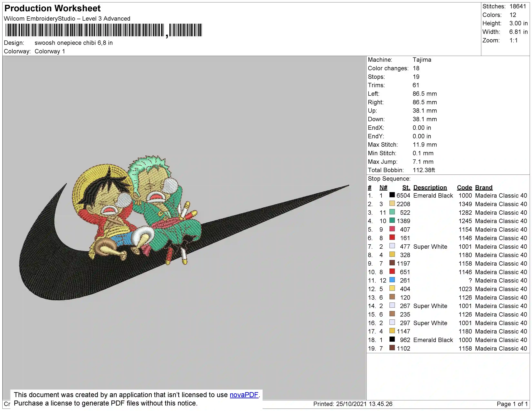Screen dimensions: 532x411
Task: Click the black swatch in row 1
Action: (392, 195)
